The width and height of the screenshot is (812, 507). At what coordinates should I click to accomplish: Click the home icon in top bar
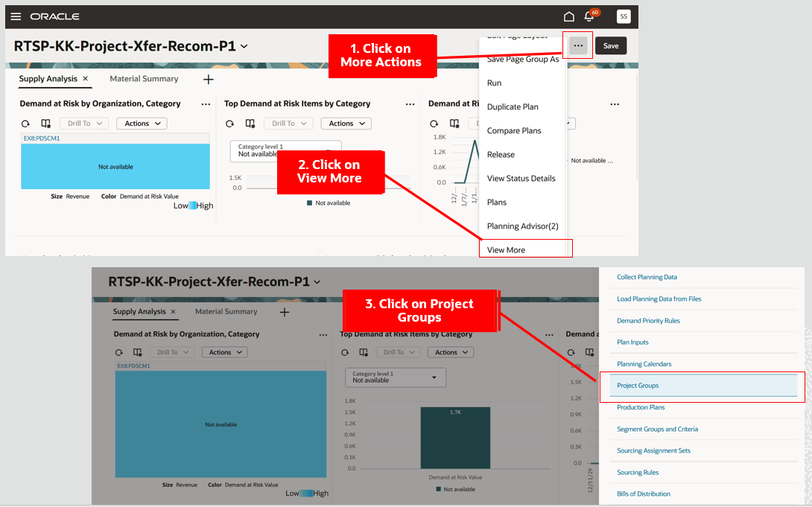[x=568, y=16]
